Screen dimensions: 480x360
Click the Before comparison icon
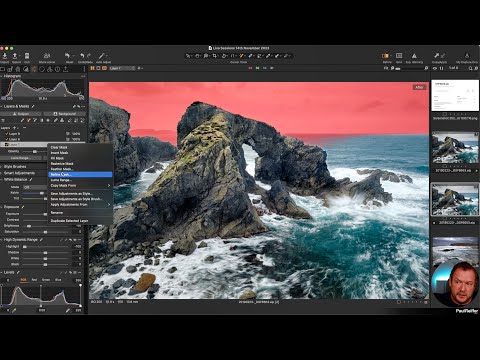tap(385, 56)
